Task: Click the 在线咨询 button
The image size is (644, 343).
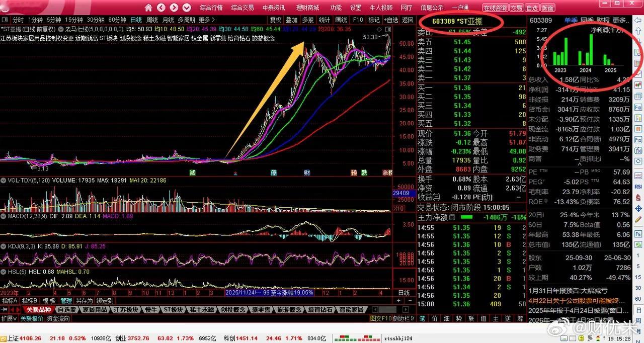Action: coord(495,8)
